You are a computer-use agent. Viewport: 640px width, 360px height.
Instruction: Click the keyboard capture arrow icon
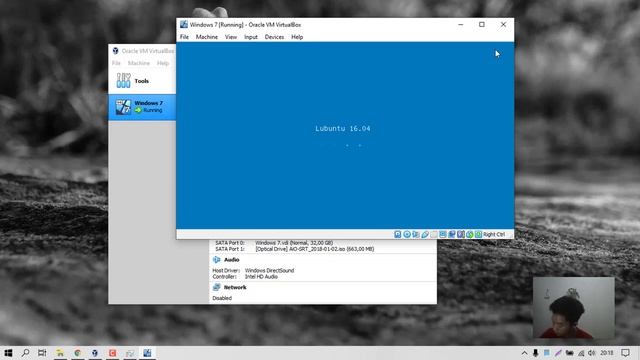[x=478, y=234]
